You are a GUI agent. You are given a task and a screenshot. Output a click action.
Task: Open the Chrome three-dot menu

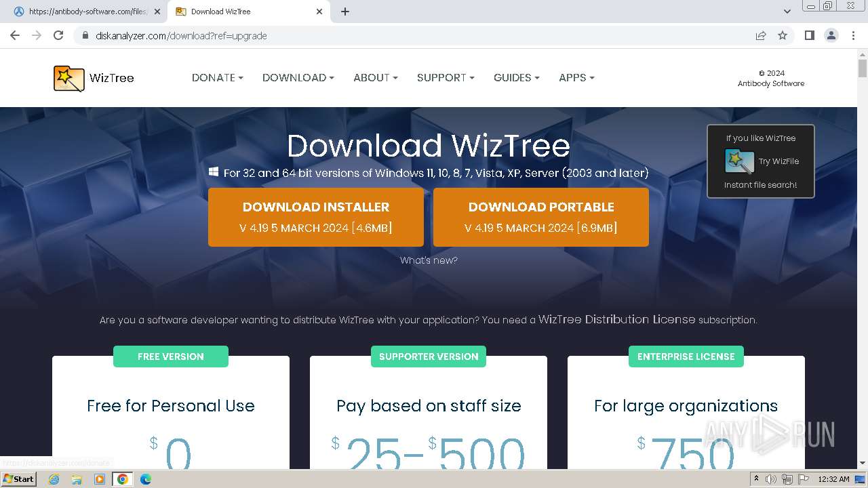pos(853,35)
